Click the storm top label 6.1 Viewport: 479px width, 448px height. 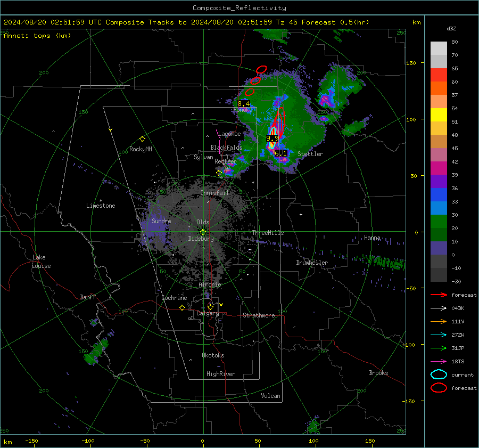click(x=280, y=153)
